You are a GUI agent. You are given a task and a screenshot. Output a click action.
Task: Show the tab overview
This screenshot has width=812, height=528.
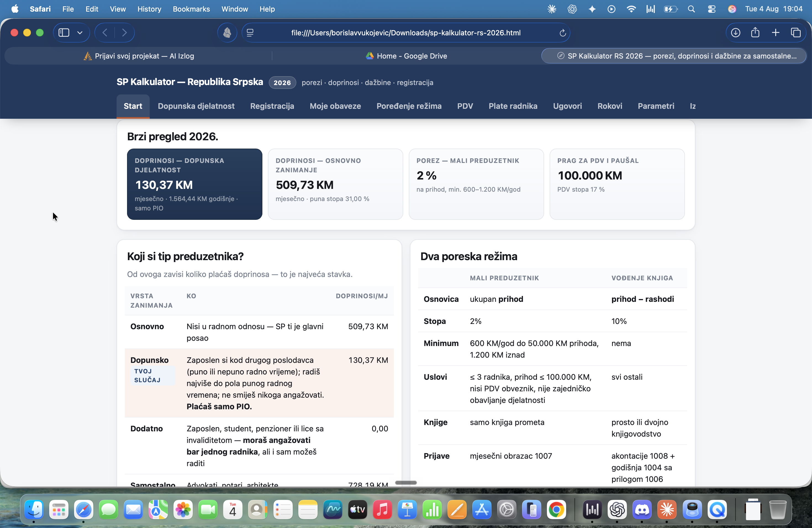(796, 33)
